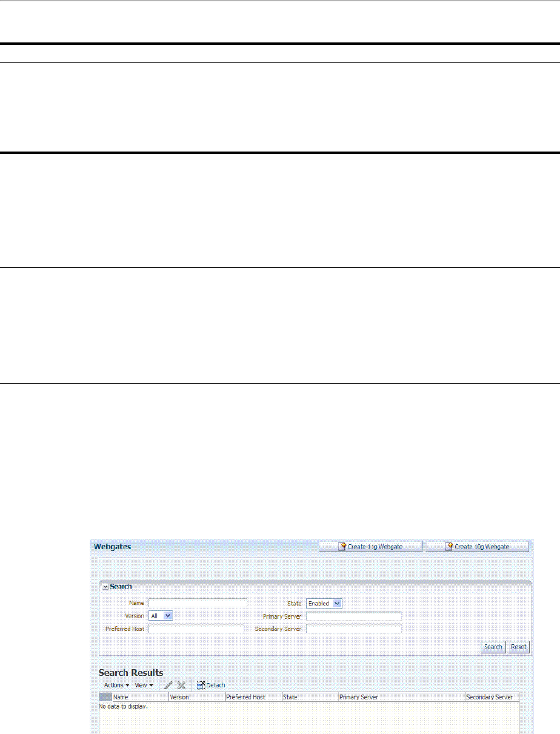Click the Search Results heading
This screenshot has height=734, width=560.
[131, 672]
